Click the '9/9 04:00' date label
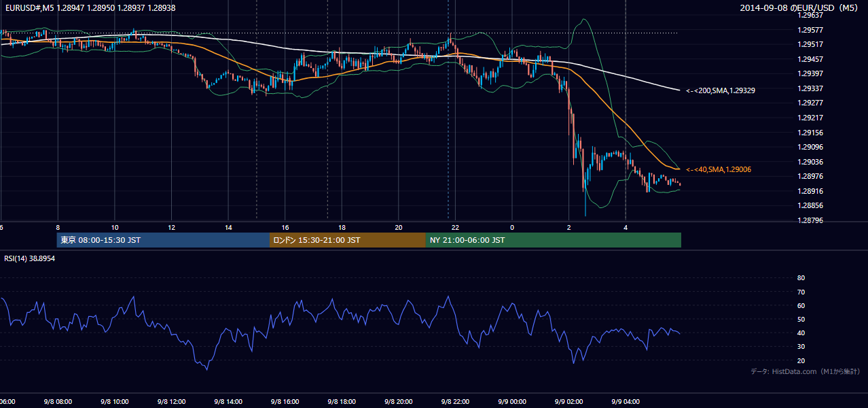 pos(626,402)
